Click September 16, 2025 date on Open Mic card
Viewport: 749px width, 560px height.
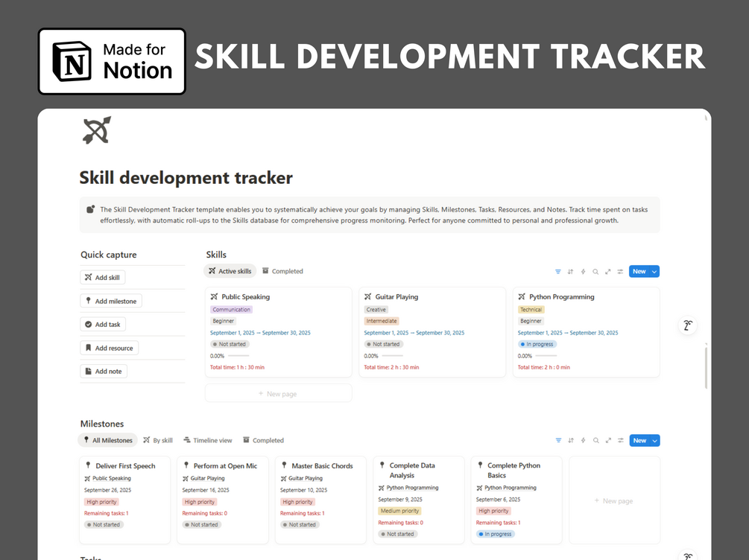click(206, 490)
